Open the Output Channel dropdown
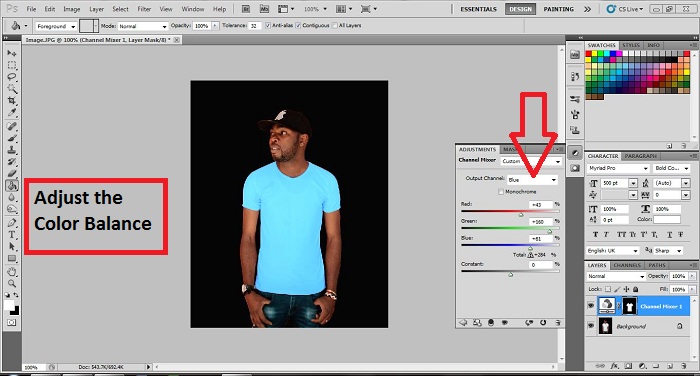 coord(533,180)
